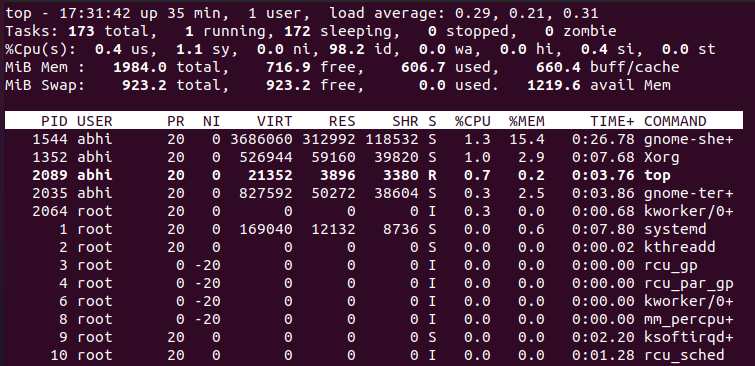Click the %CPU column header
755x366 pixels.
473,121
